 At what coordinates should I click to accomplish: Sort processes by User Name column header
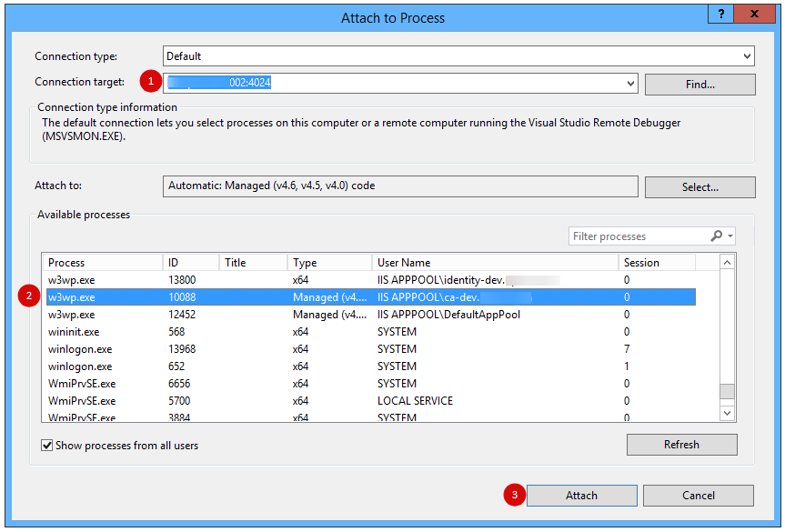coord(495,262)
